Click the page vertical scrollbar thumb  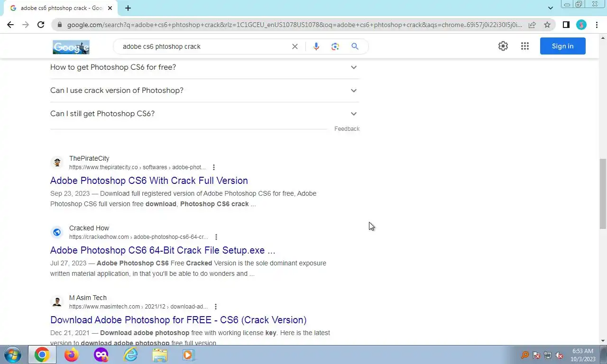[603, 194]
